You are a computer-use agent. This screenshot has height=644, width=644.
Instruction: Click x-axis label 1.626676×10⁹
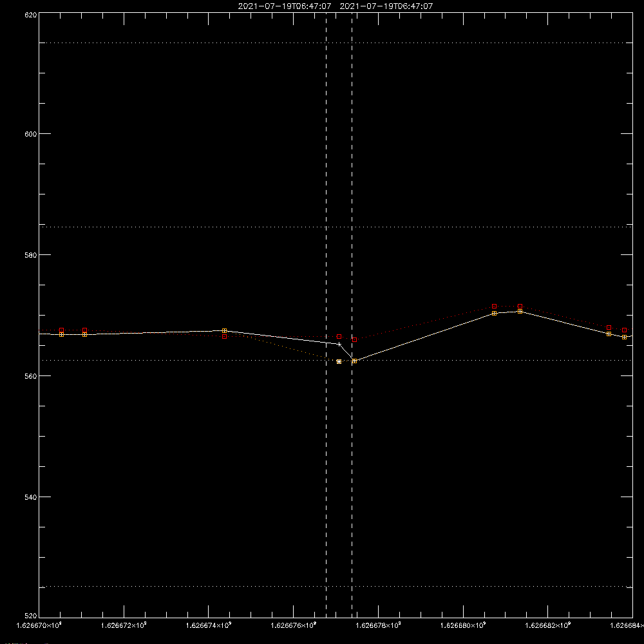(x=294, y=625)
